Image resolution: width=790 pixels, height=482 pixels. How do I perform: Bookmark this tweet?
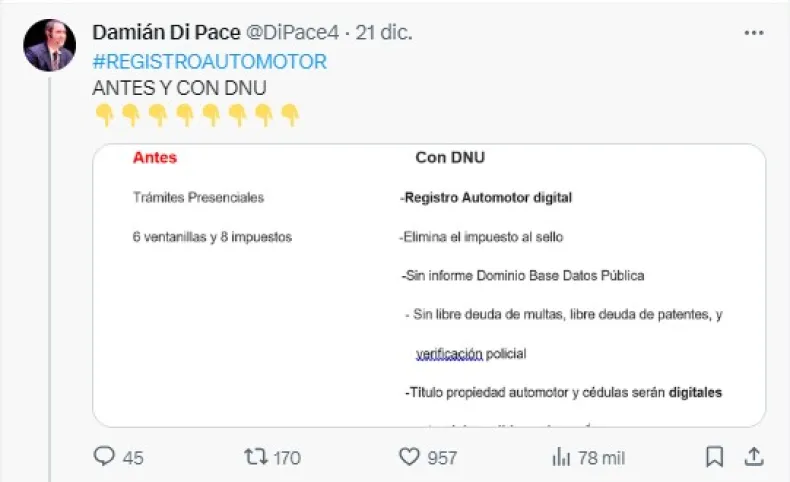tap(714, 457)
